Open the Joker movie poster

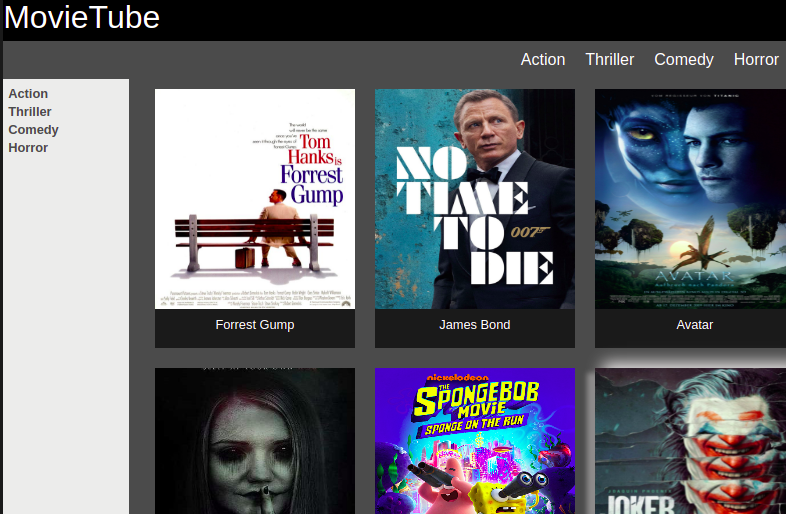point(690,441)
